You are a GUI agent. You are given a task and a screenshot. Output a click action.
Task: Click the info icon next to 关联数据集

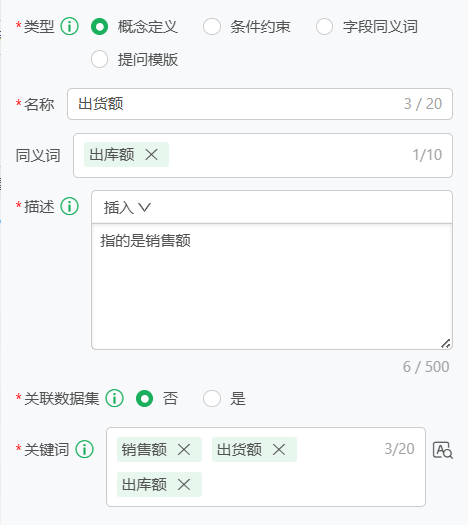[x=115, y=398]
